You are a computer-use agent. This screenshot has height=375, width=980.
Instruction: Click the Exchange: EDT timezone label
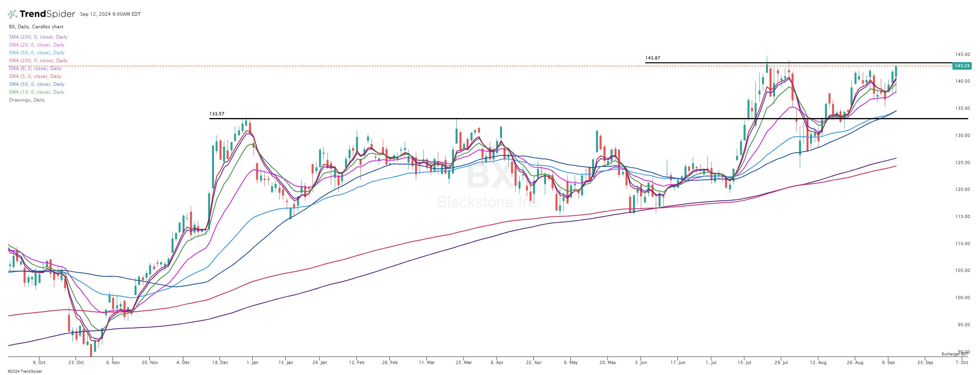955,354
